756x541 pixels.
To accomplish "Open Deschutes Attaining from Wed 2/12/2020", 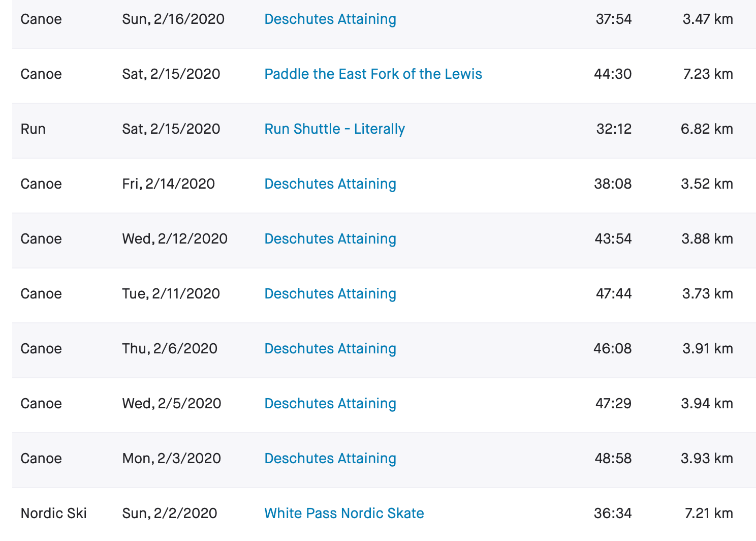I will [330, 239].
